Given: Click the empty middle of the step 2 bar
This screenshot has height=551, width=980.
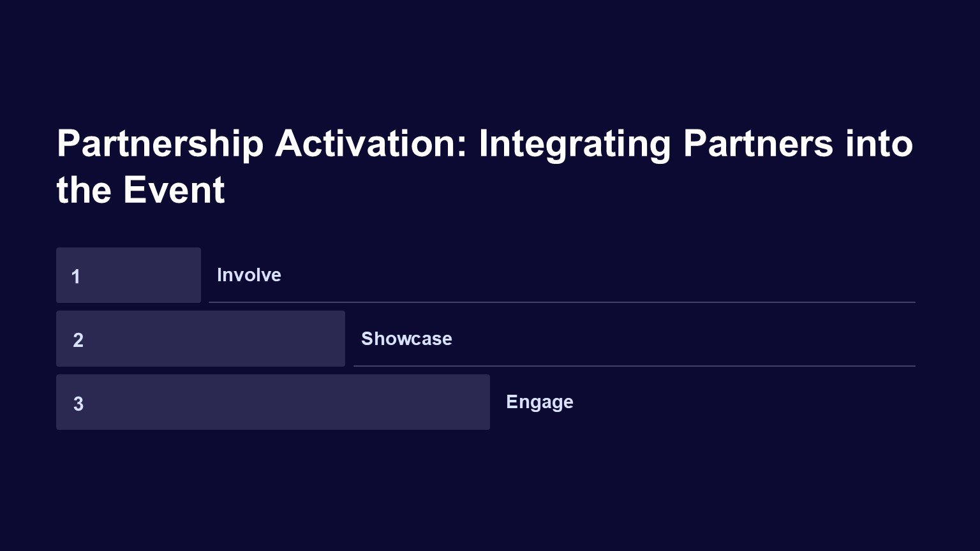Looking at the screenshot, I should coord(211,339).
